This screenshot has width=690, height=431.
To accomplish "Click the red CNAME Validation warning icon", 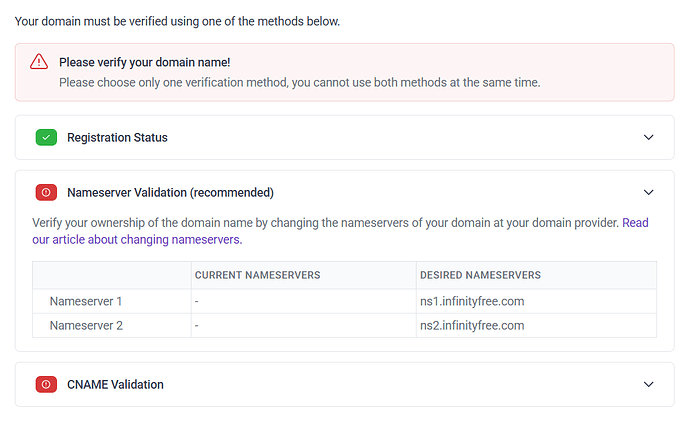I will [46, 384].
